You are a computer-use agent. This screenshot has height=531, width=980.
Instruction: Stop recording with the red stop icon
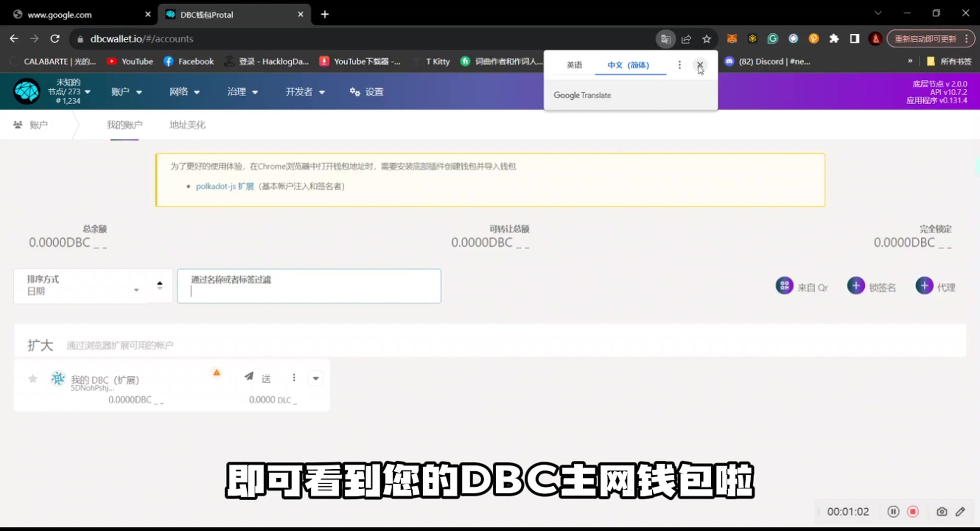pyautogui.click(x=914, y=511)
